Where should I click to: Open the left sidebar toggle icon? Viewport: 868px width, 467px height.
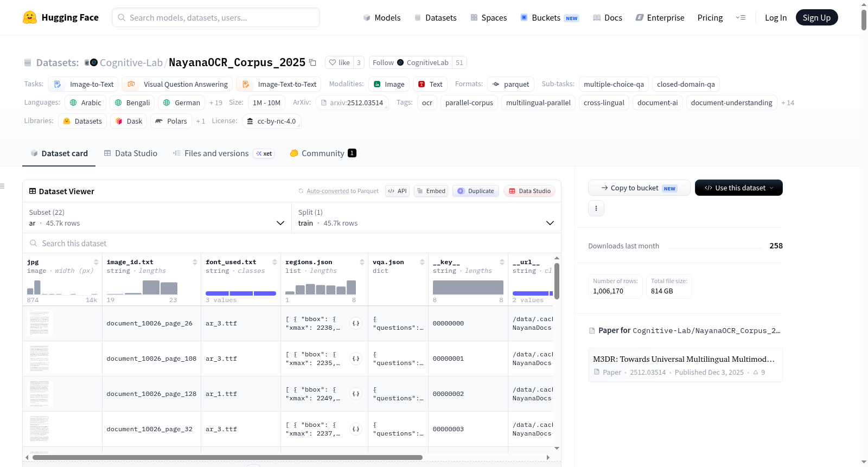2,186
